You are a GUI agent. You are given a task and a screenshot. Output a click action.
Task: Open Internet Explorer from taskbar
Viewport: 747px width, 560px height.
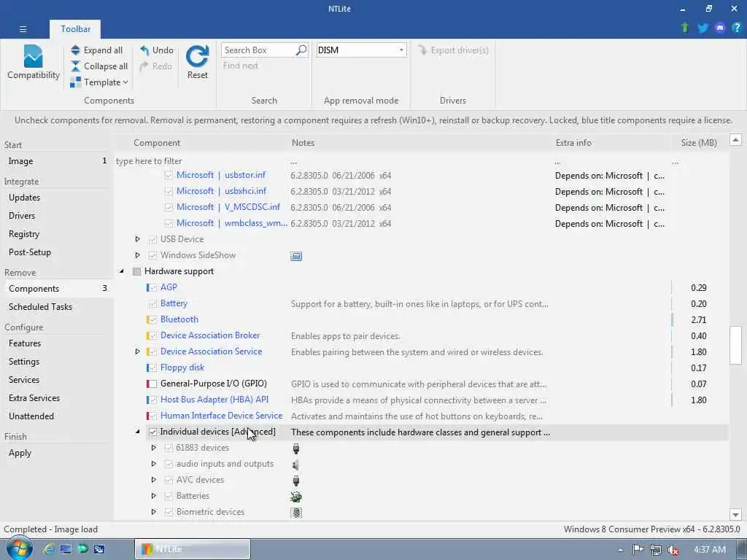pyautogui.click(x=48, y=549)
